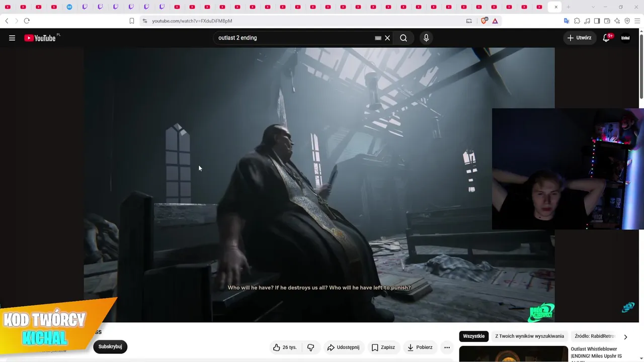The image size is (644, 362).
Task: Open the browser extensions puzzle icon
Action: point(577,21)
